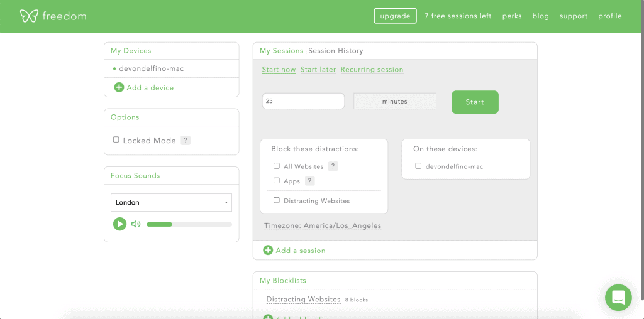Click 7 free sessions left
Viewport: 644px width, 319px height.
click(458, 16)
